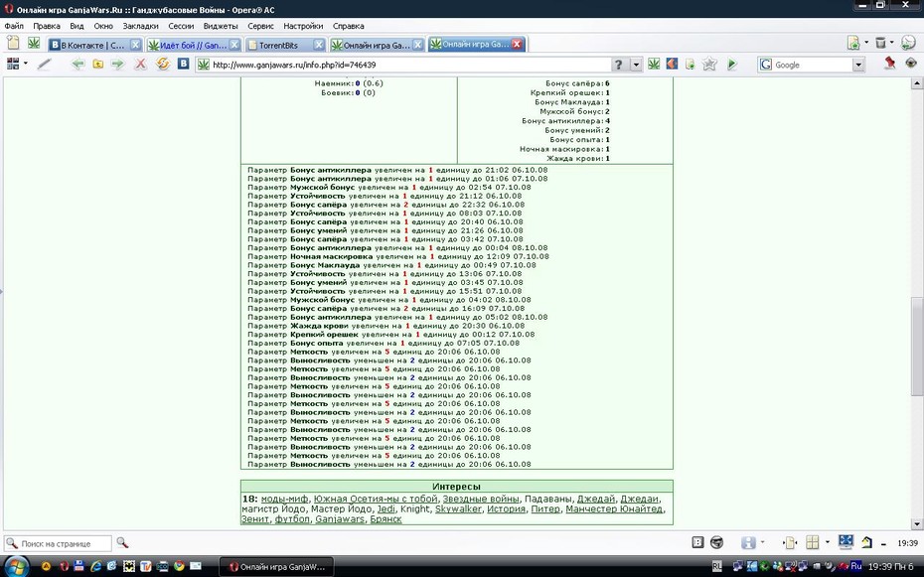Open the Южная Осетия-мы с тобой link
924x577 pixels.
click(376, 499)
